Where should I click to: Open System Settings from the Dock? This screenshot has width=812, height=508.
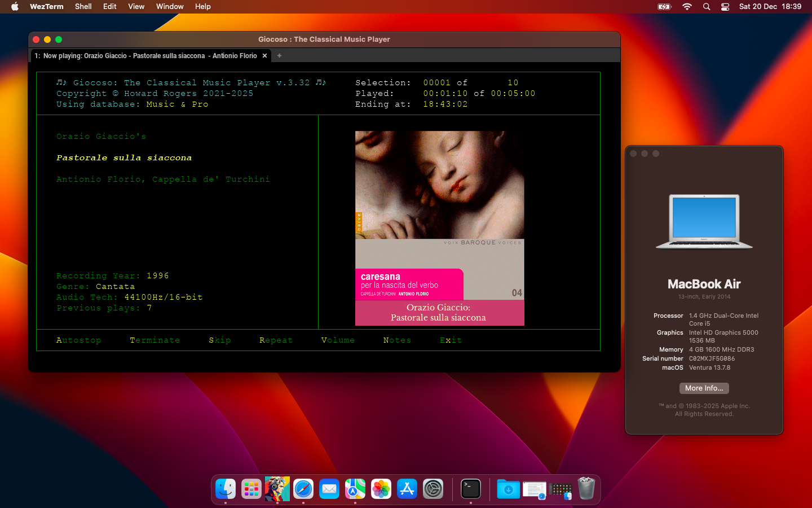coord(433,489)
